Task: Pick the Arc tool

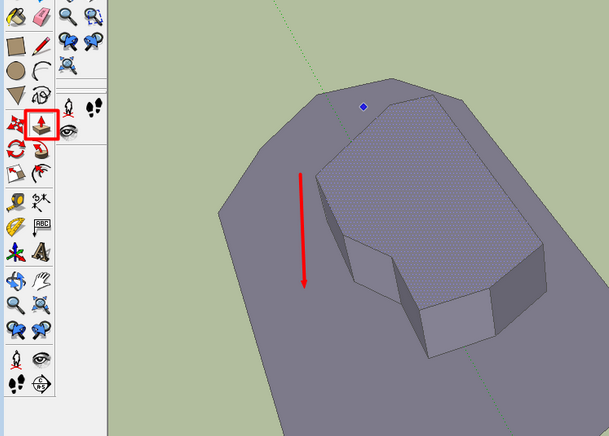Action: tap(41, 71)
